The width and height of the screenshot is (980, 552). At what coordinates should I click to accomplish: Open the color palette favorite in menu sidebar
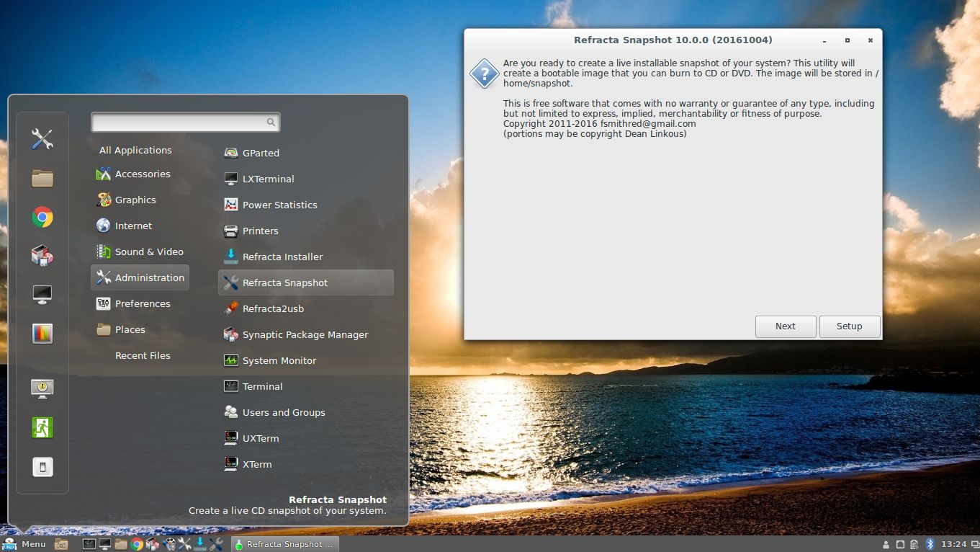pos(42,333)
